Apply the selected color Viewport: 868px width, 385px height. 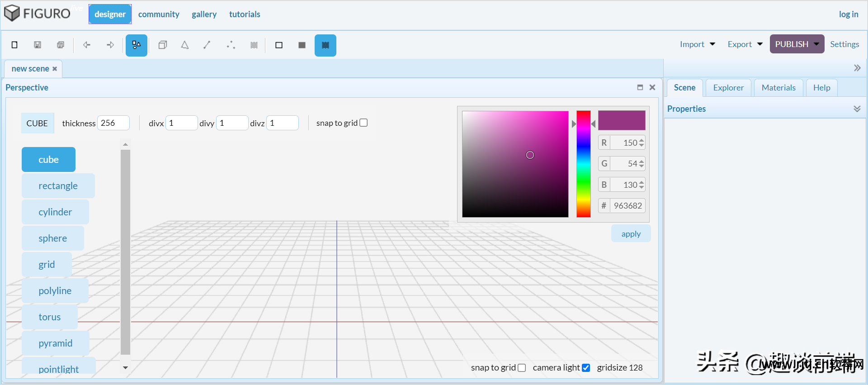pyautogui.click(x=631, y=233)
